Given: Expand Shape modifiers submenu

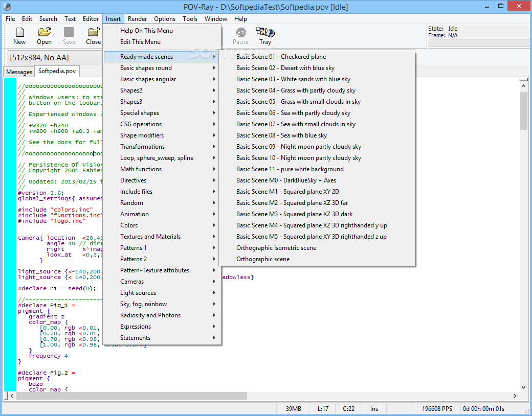Looking at the screenshot, I should [162, 135].
